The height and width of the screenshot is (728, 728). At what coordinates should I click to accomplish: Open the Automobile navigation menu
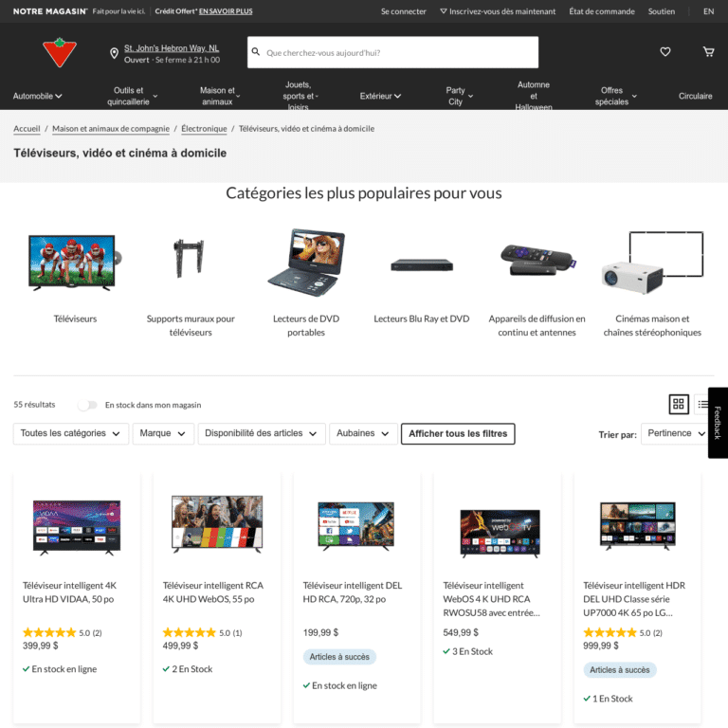point(38,96)
